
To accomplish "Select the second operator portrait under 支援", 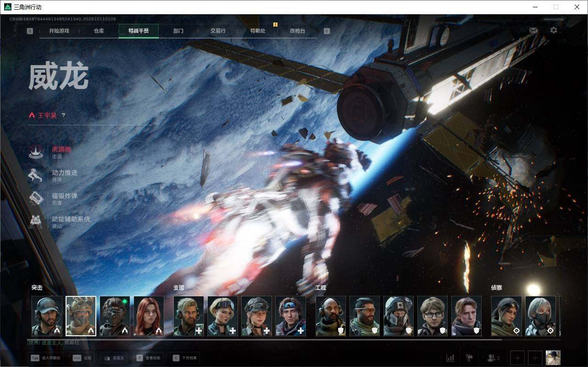I will (x=222, y=316).
